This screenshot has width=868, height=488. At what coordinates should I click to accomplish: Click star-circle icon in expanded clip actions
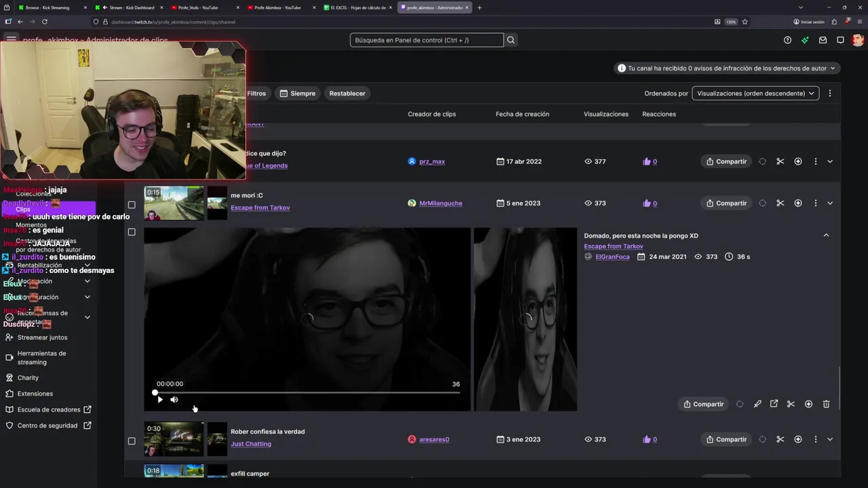808,404
